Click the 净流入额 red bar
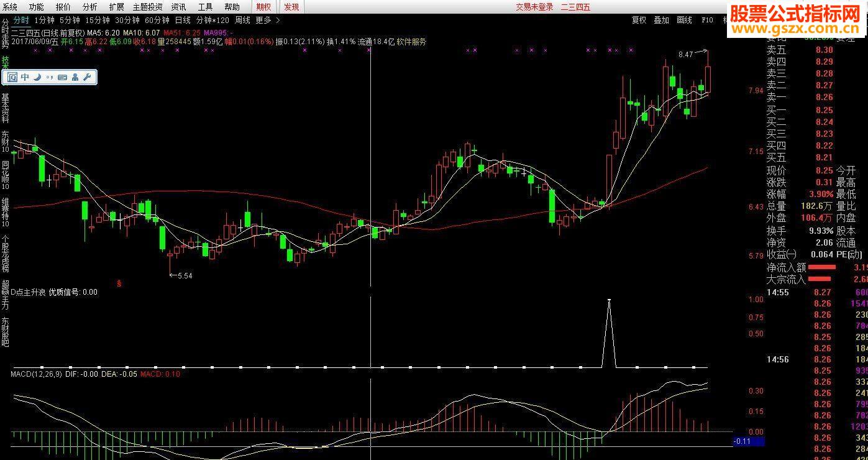The height and width of the screenshot is (460, 868). point(822,267)
